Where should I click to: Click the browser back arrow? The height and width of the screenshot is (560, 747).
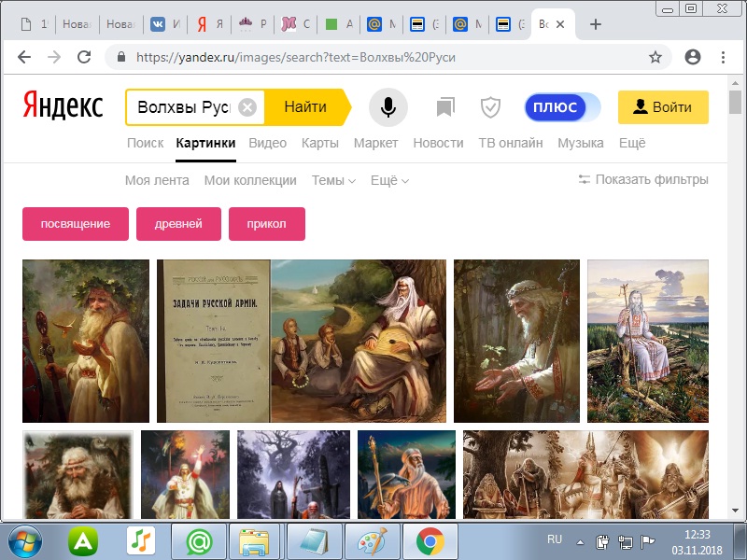pyautogui.click(x=24, y=57)
